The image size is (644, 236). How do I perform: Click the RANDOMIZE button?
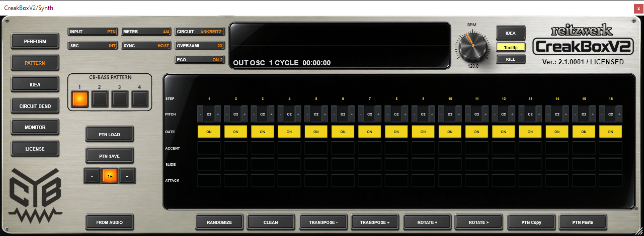tap(218, 222)
